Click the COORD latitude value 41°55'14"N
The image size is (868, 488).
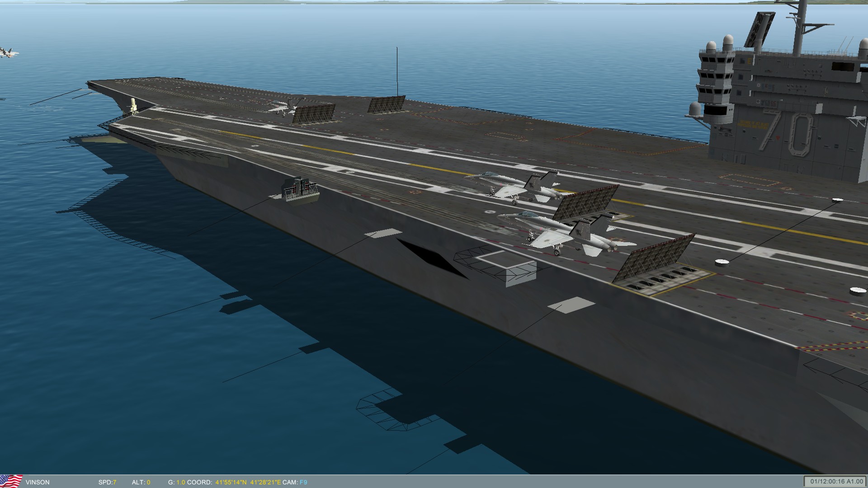pyautogui.click(x=231, y=482)
